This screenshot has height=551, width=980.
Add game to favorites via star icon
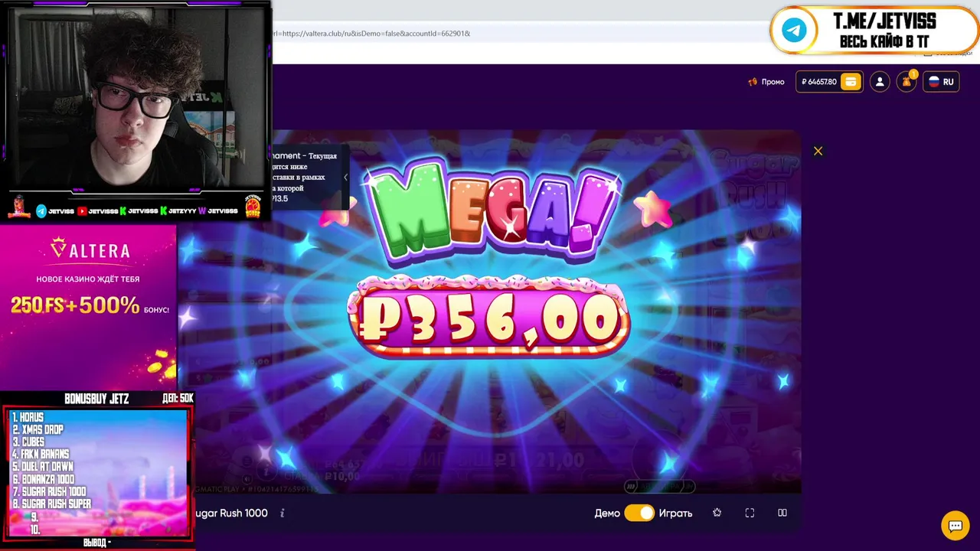tap(717, 513)
